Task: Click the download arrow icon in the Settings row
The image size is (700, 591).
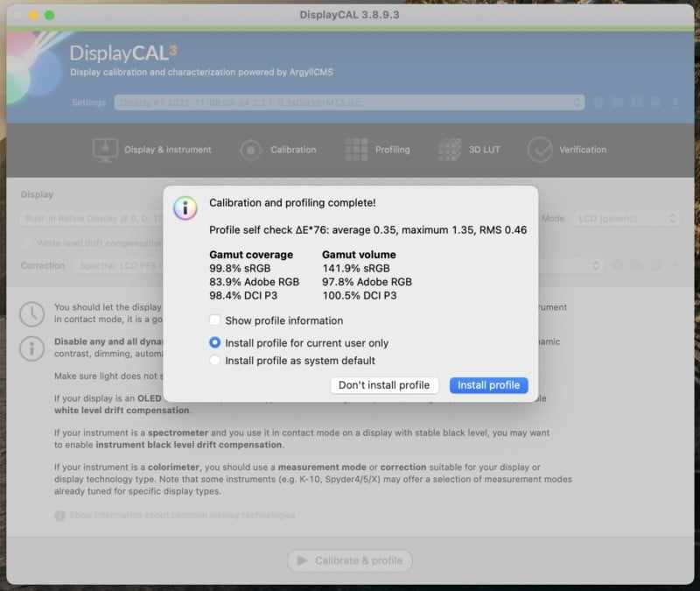Action: [x=675, y=102]
